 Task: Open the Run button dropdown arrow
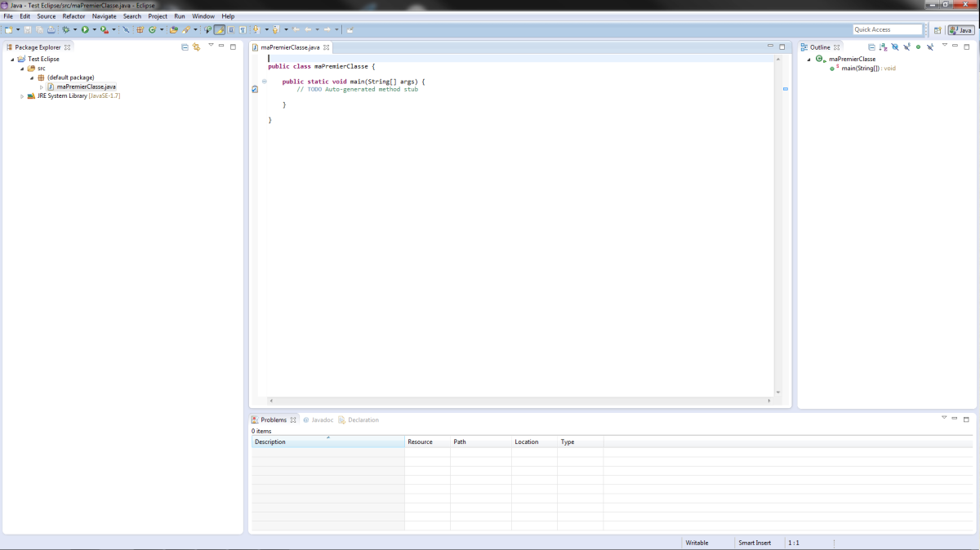(94, 29)
